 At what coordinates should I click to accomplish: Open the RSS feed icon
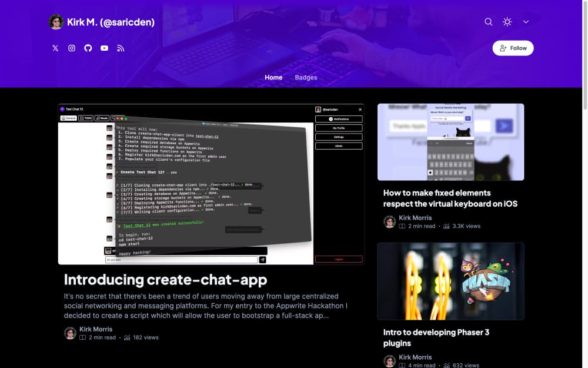pos(121,48)
